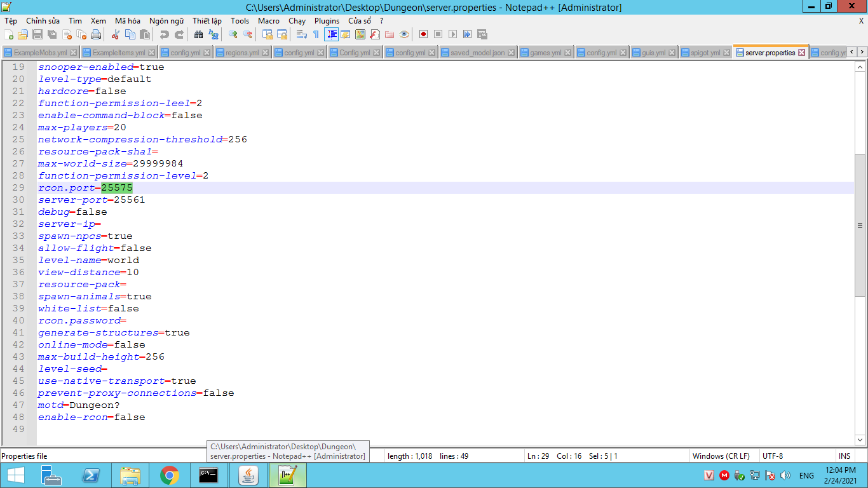Close the server.properties tab
Viewport: 868px width, 488px height.
pyautogui.click(x=801, y=53)
